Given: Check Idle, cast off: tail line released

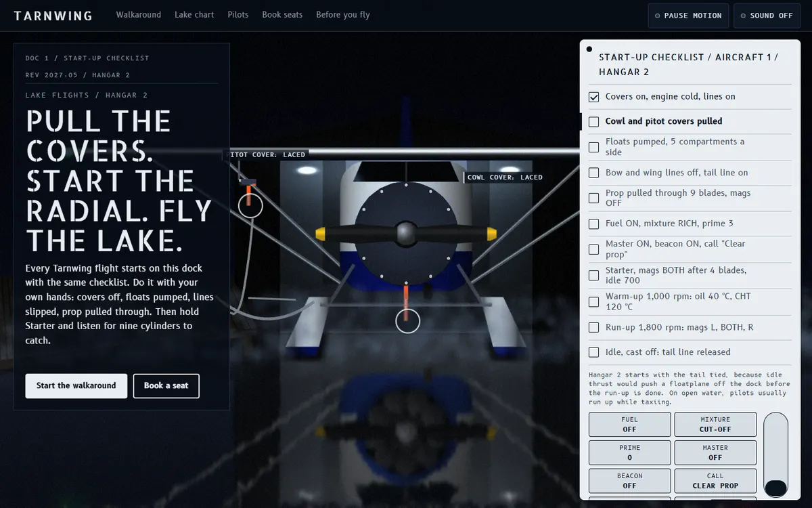Looking at the screenshot, I should tap(593, 352).
